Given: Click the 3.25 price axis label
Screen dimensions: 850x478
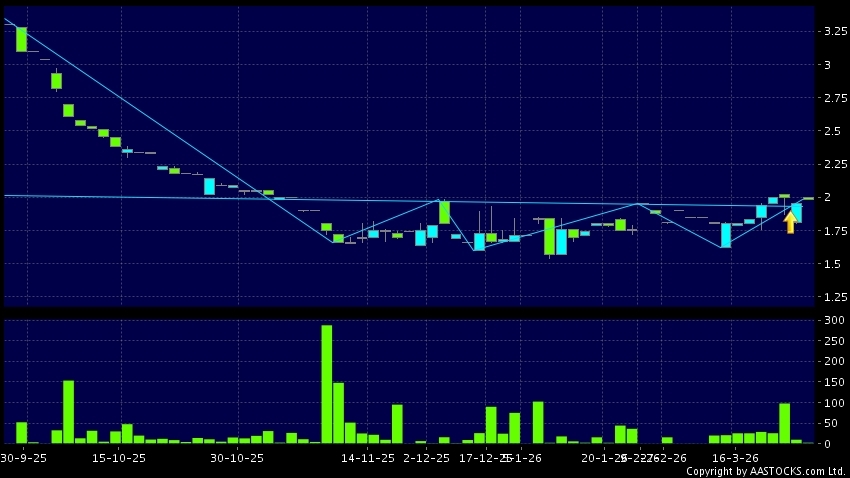Looking at the screenshot, I should (x=833, y=32).
